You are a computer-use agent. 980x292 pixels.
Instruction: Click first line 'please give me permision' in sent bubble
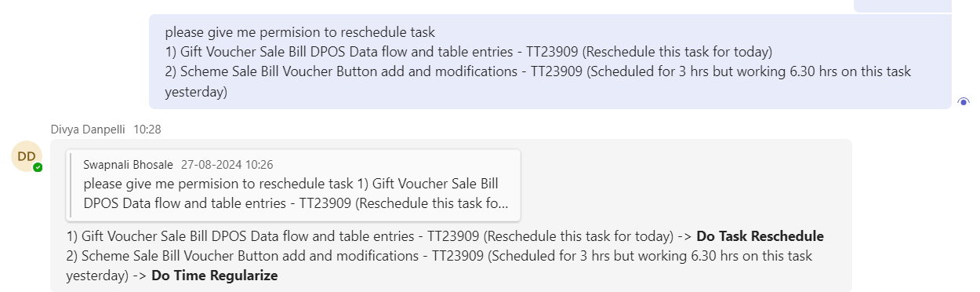coord(299,33)
